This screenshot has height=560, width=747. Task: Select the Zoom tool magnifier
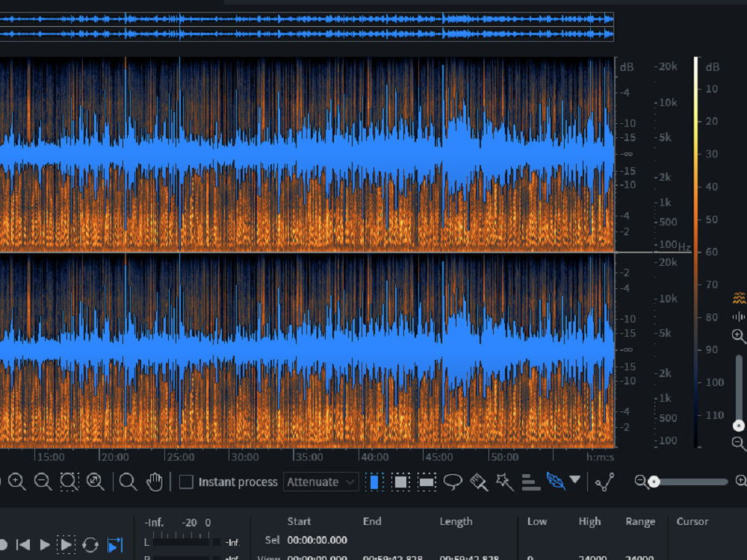[128, 482]
